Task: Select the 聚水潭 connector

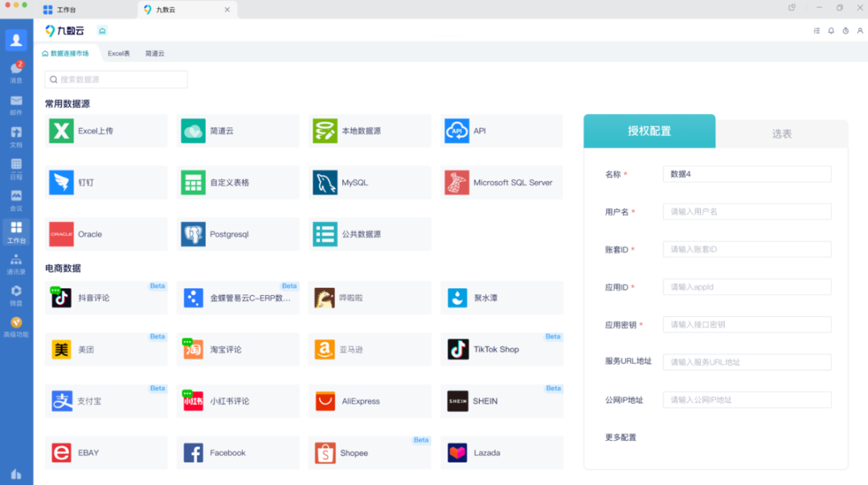Action: [x=502, y=298]
